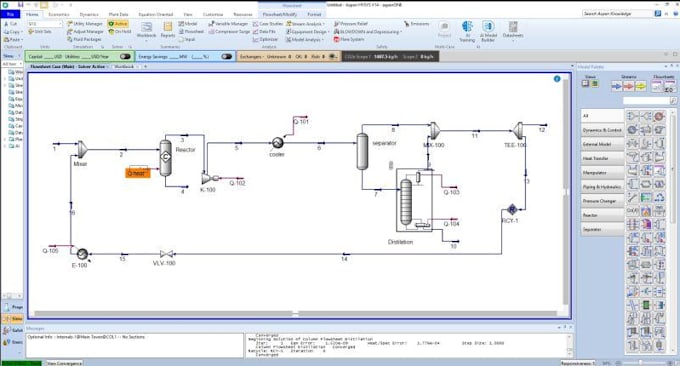Select the VLV-100 valve on the flowsheet
Screen dimensions: 680x366
click(x=166, y=254)
